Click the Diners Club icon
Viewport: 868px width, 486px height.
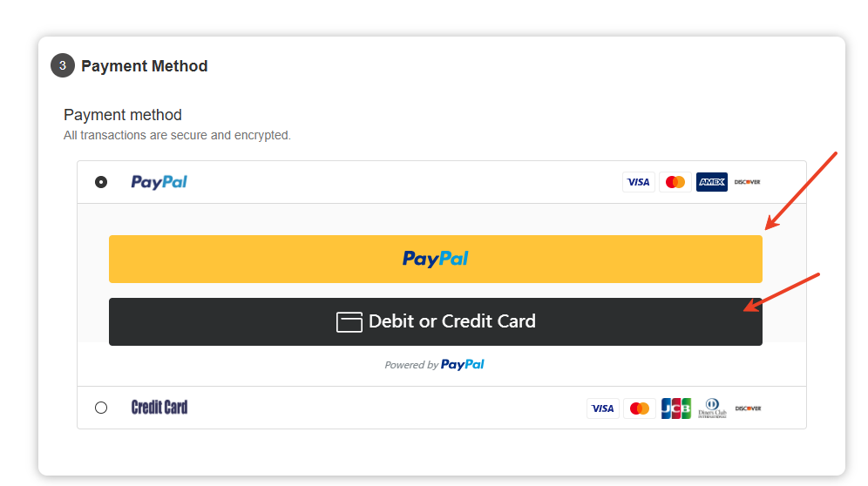click(712, 408)
